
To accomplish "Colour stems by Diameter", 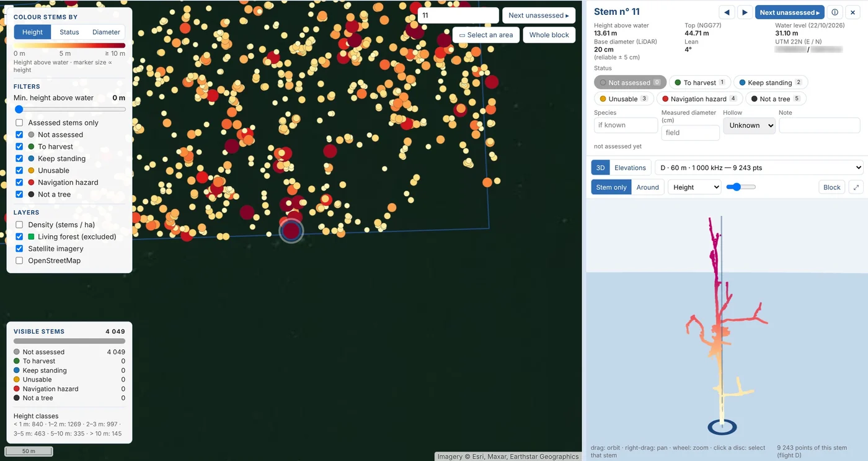I will (x=107, y=32).
